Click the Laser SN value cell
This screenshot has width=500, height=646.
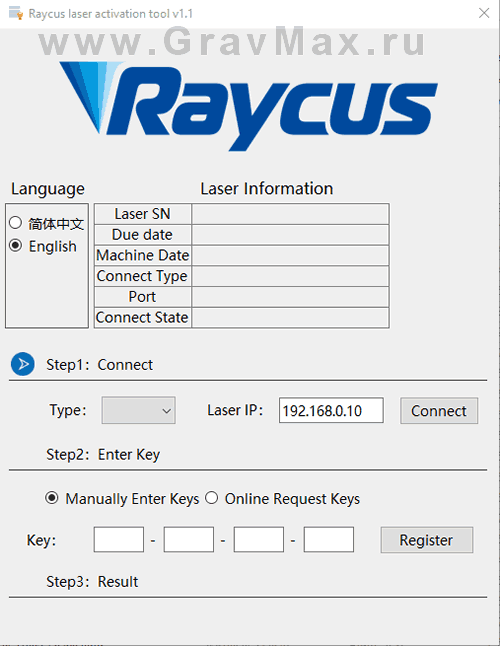(x=290, y=214)
